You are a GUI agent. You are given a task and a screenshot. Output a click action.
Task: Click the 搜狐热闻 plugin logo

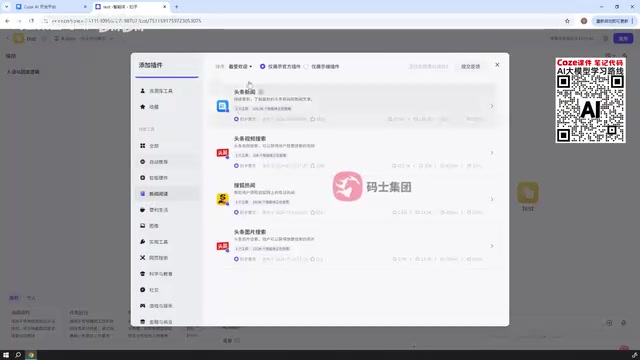(x=222, y=199)
